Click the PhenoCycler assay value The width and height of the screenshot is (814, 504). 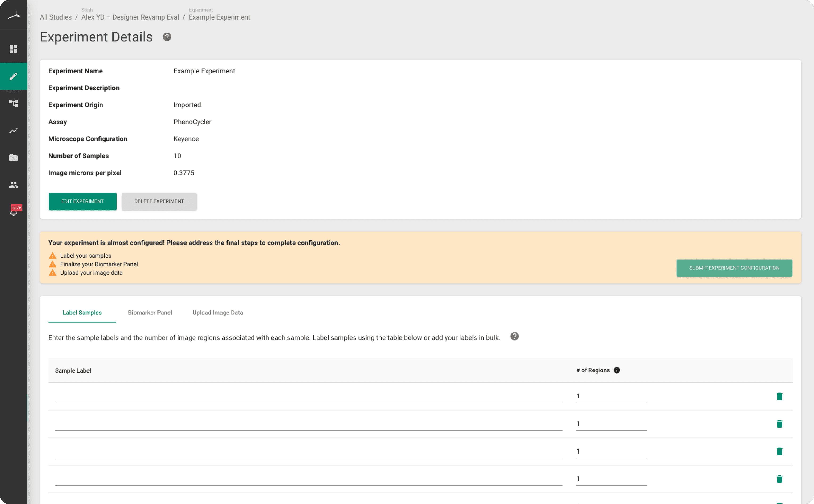(192, 122)
